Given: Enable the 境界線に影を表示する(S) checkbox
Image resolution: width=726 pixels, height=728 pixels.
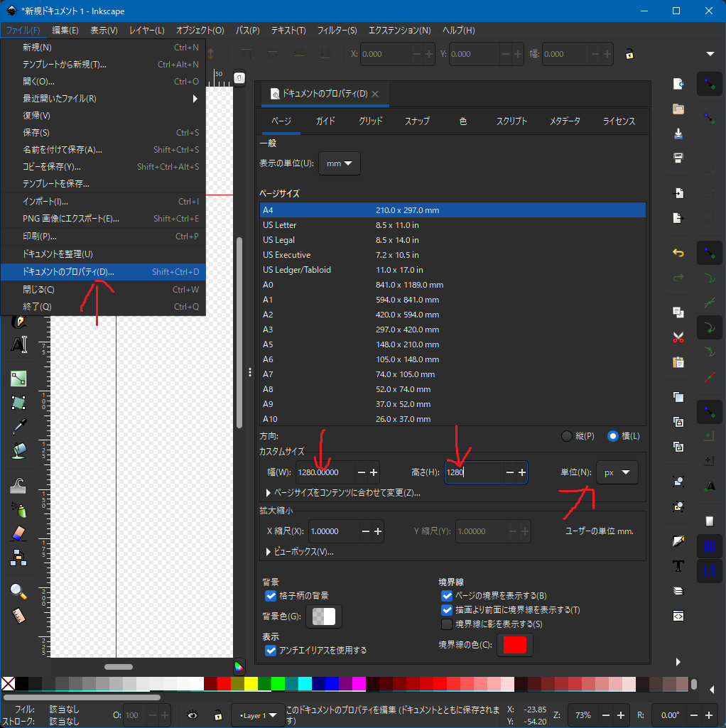Looking at the screenshot, I should (x=447, y=624).
